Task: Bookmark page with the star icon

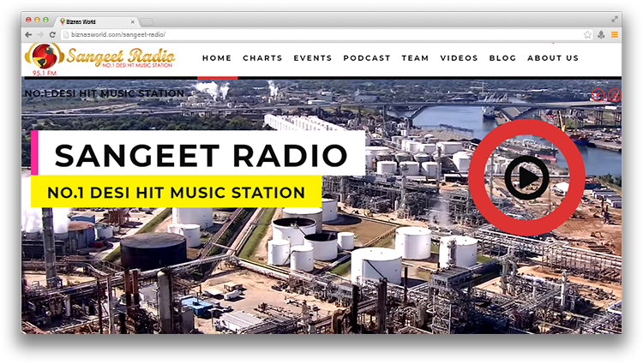Action: pos(587,35)
